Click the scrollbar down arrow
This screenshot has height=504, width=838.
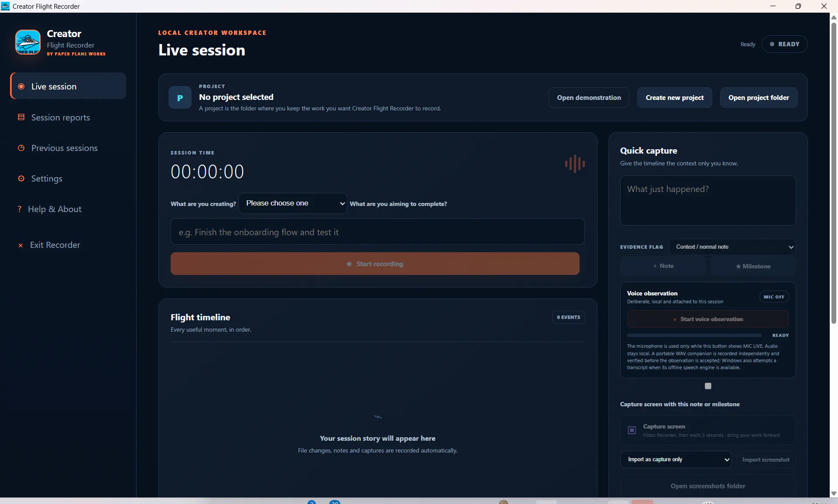click(834, 494)
